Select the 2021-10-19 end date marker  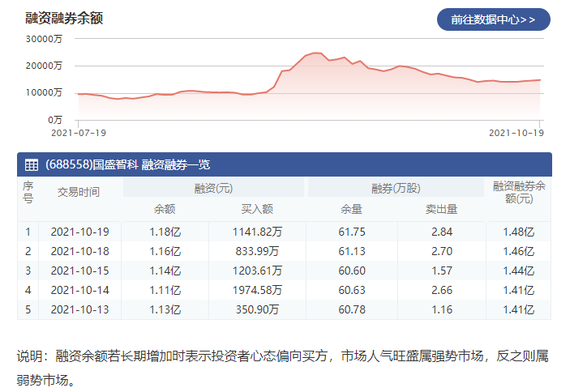[516, 133]
